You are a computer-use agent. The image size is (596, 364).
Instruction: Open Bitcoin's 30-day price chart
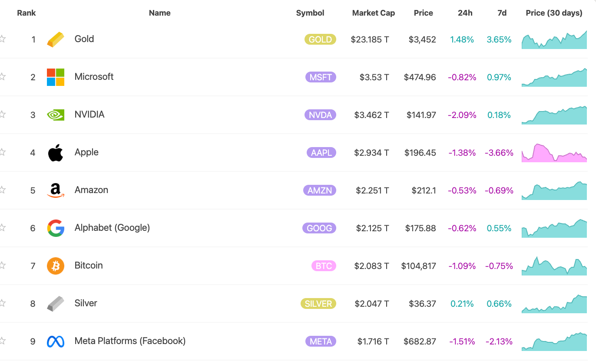click(554, 266)
